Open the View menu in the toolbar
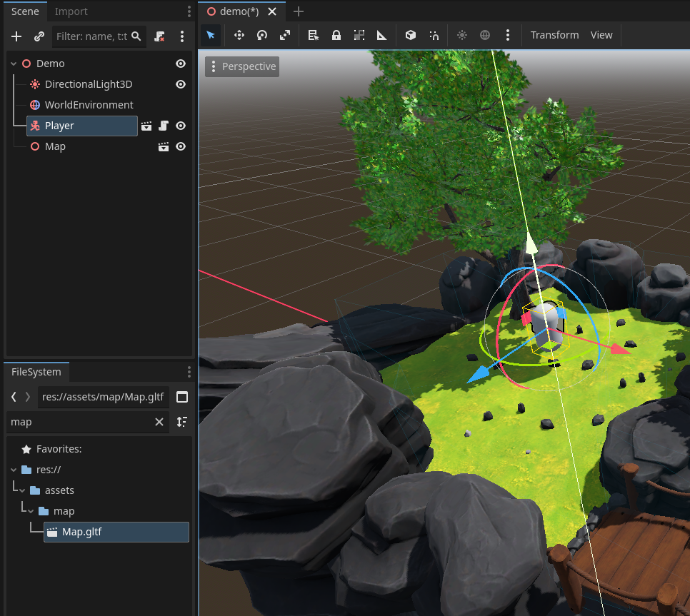Screen dimensions: 690x616 pos(601,35)
